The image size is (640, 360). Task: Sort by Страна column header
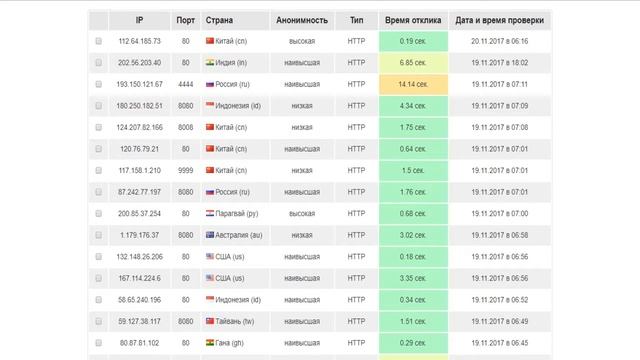point(235,20)
